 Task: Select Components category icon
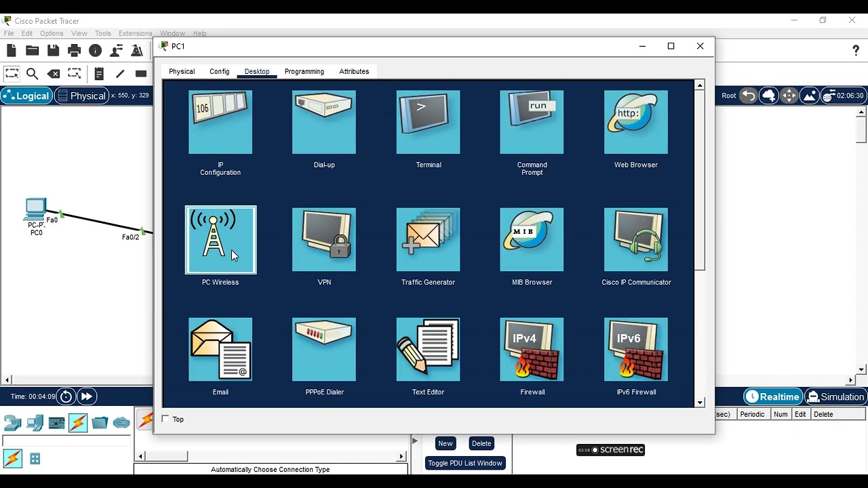coord(56,423)
